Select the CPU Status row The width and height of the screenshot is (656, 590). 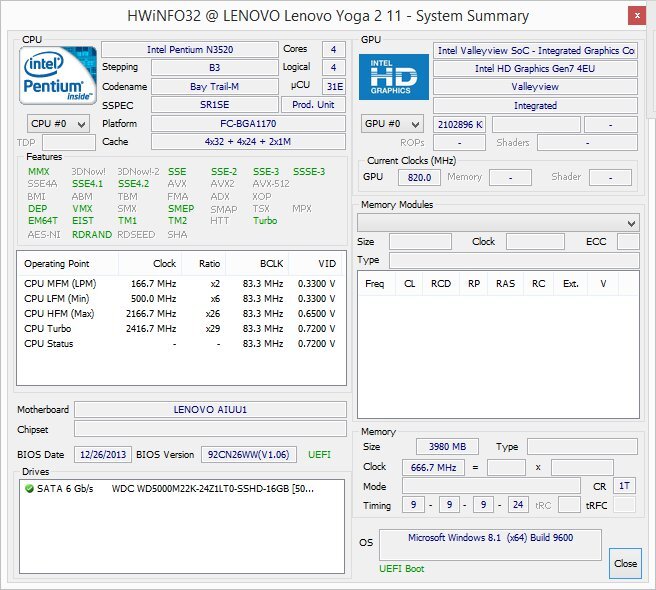(x=181, y=344)
